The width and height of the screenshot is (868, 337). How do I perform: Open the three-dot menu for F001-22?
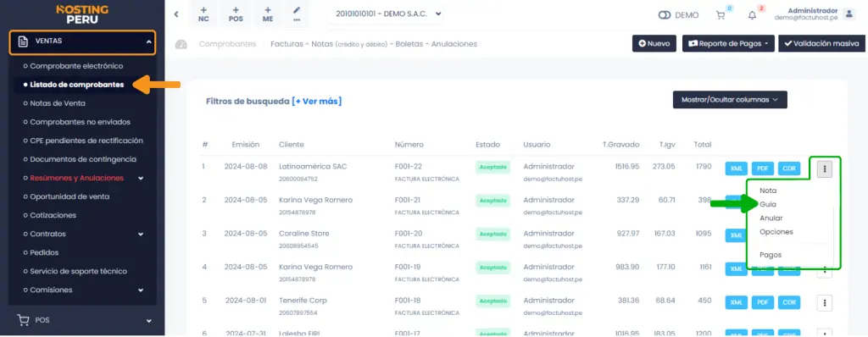click(825, 168)
